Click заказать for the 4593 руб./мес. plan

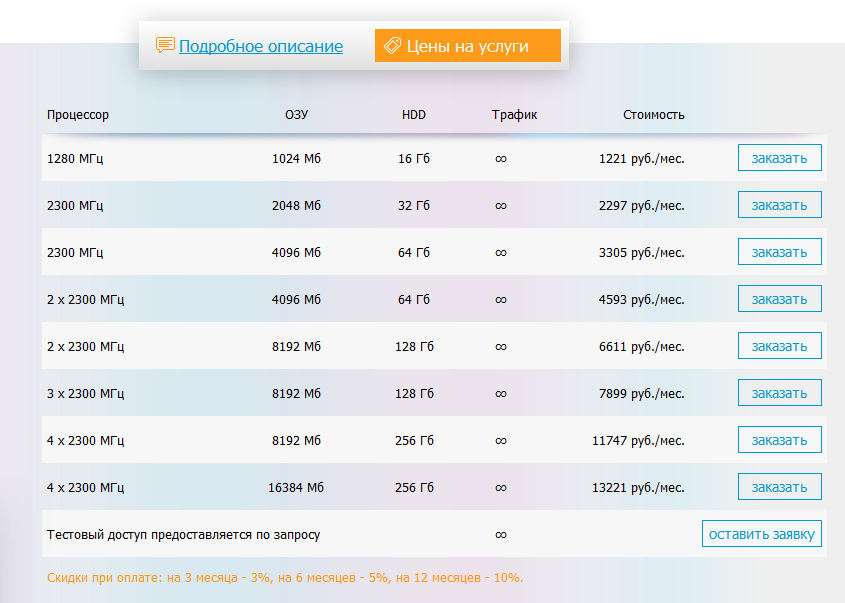point(779,299)
